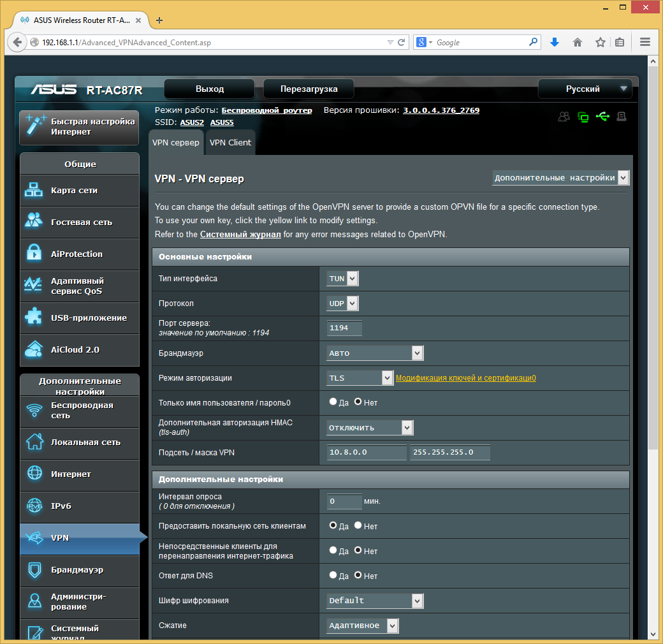This screenshot has height=644, width=663.
Task: Open a new browser tab with plus
Action: click(x=159, y=20)
